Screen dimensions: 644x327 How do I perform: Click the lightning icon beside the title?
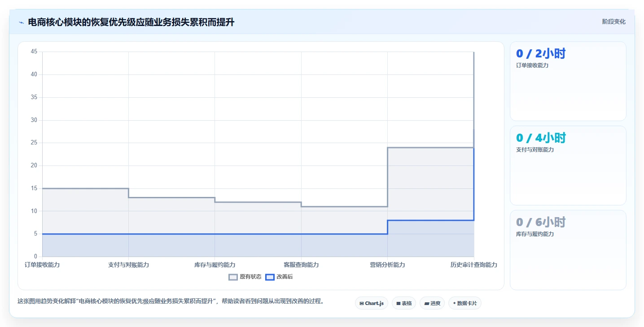coord(21,22)
